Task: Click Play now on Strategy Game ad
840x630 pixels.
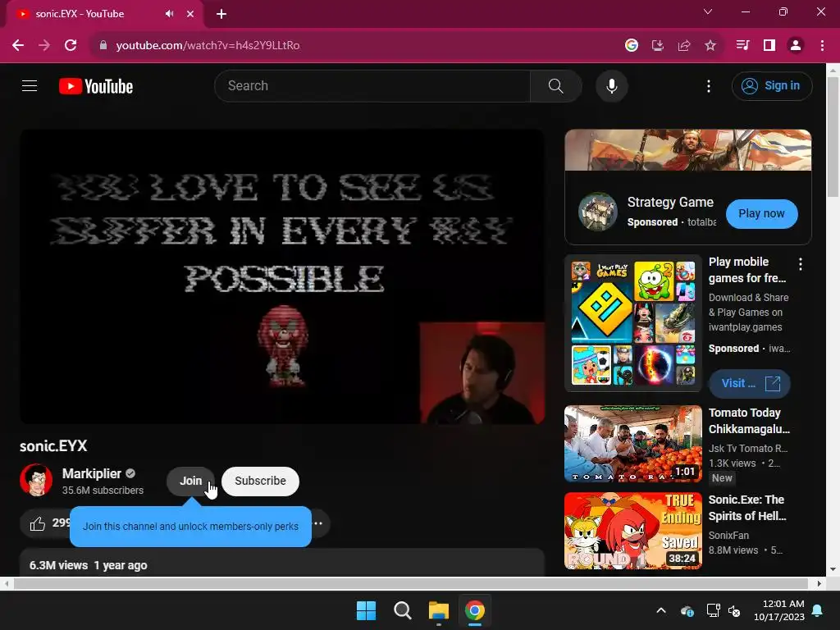Action: click(761, 213)
